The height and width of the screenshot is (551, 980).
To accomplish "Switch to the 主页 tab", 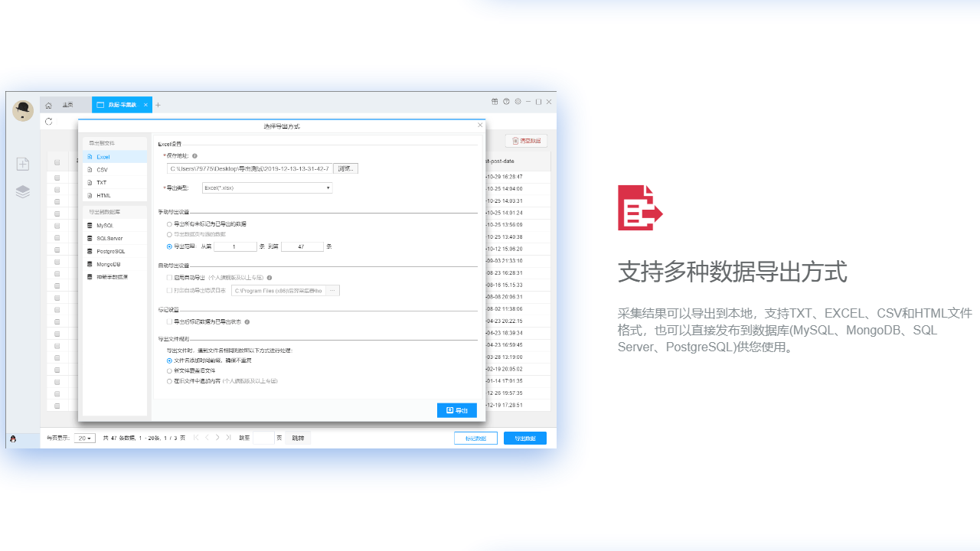I will 67,104.
